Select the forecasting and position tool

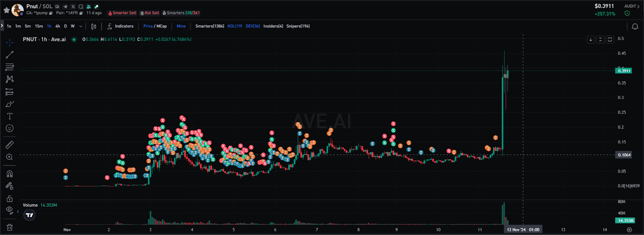point(10,92)
